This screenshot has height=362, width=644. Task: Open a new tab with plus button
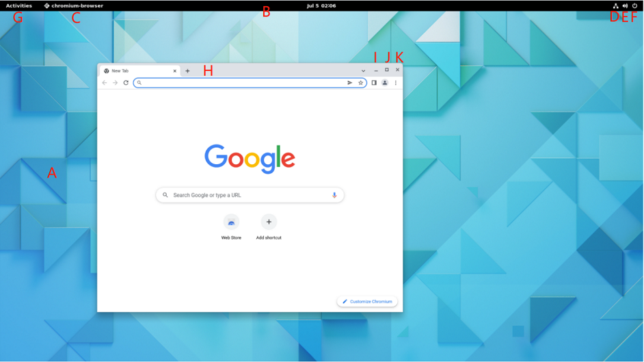187,70
